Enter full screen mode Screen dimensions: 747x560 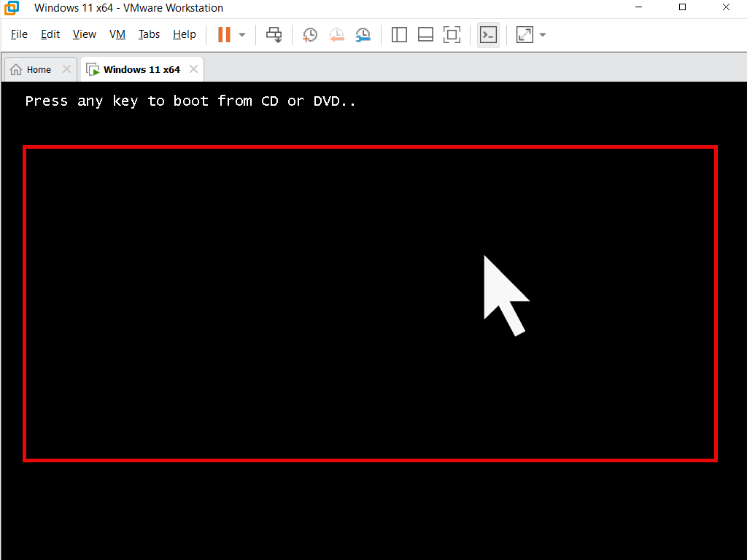(x=452, y=34)
